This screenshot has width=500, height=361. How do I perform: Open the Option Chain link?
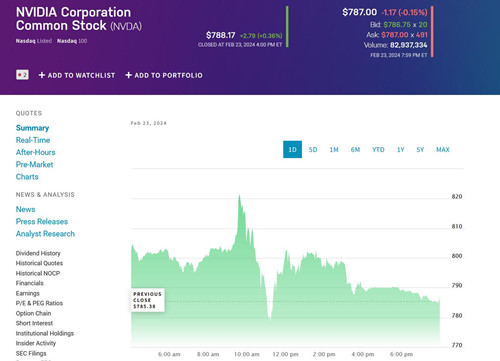point(33,313)
